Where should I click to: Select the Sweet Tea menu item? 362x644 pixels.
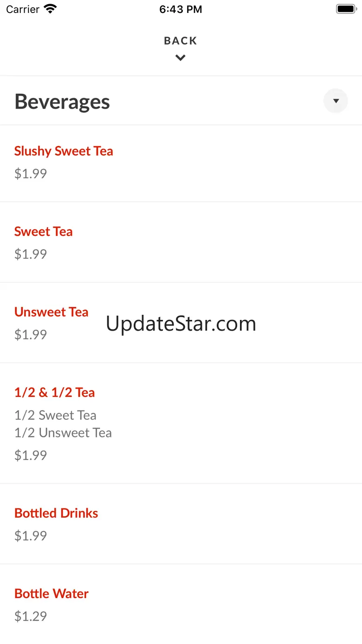pos(44,231)
